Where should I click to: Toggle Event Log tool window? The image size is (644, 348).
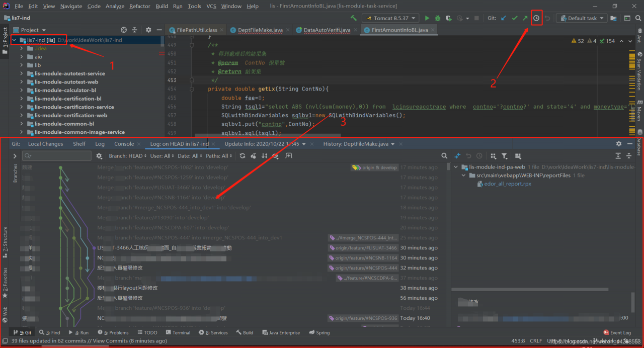pos(617,332)
